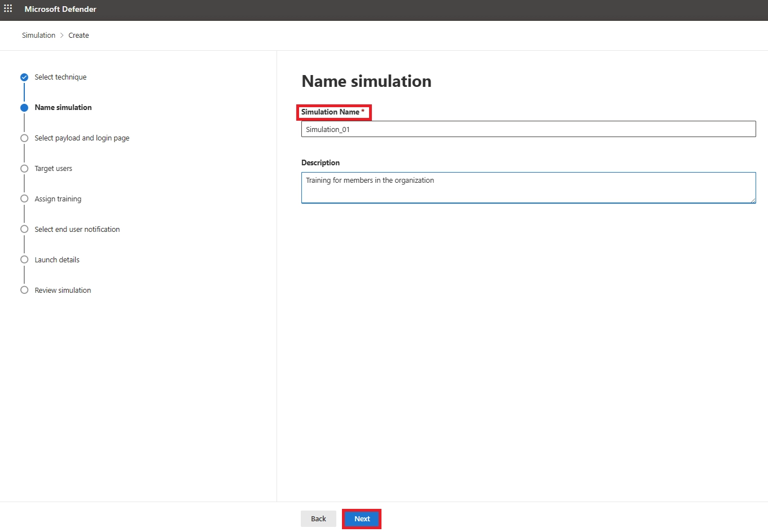Click the Description text box
The width and height of the screenshot is (768, 532).
point(528,188)
